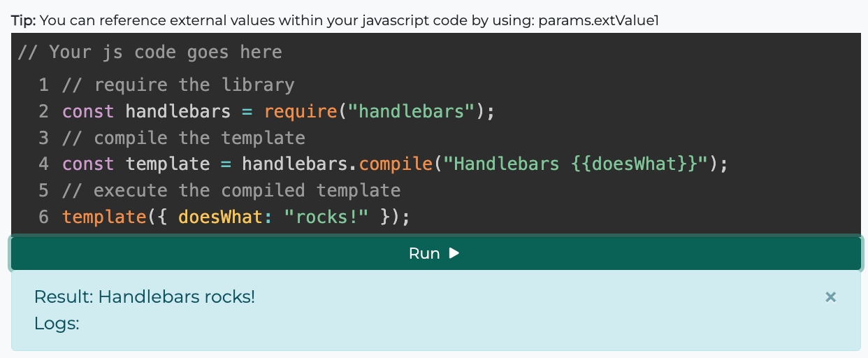Click the Logs label in the result panel

click(x=56, y=324)
